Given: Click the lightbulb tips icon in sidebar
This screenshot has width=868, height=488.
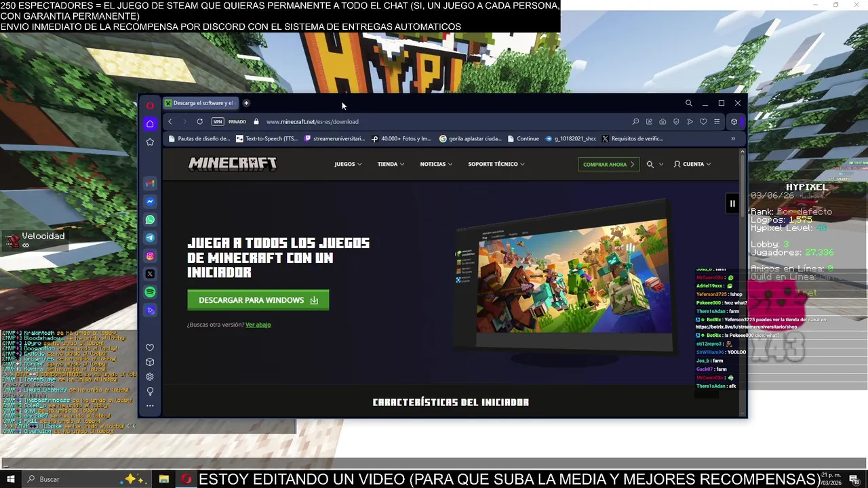Looking at the screenshot, I should click(150, 391).
